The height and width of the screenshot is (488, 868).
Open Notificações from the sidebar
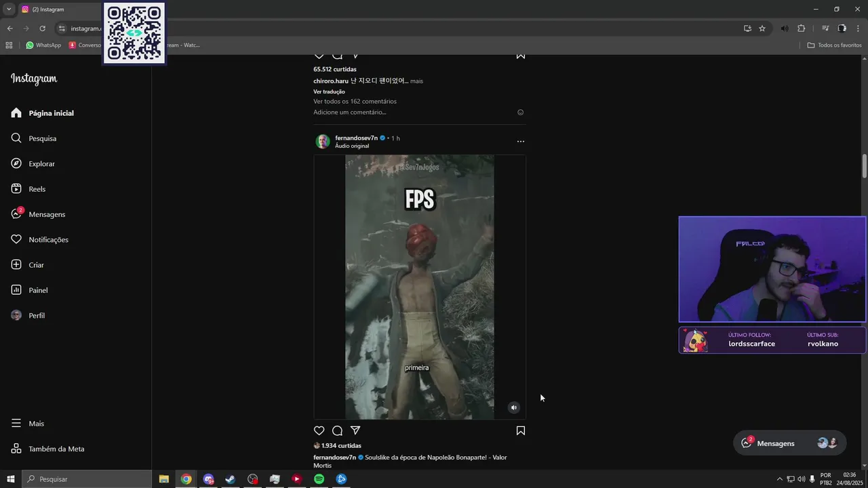tap(39, 239)
